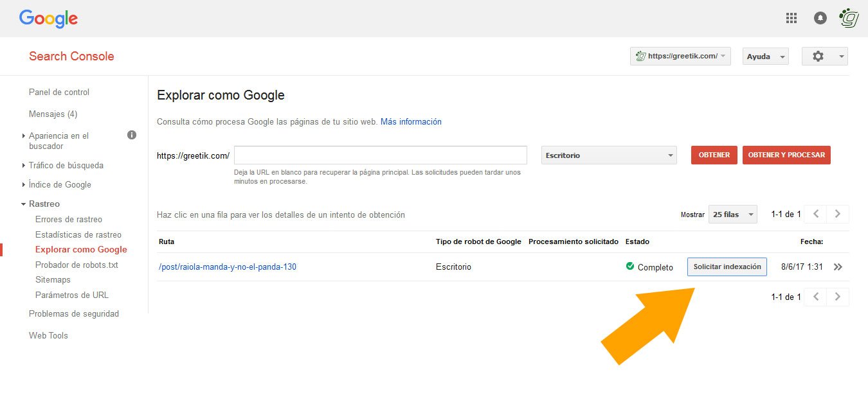Open the Escritorio device type dropdown
Image resolution: width=868 pixels, height=404 pixels.
pos(608,155)
